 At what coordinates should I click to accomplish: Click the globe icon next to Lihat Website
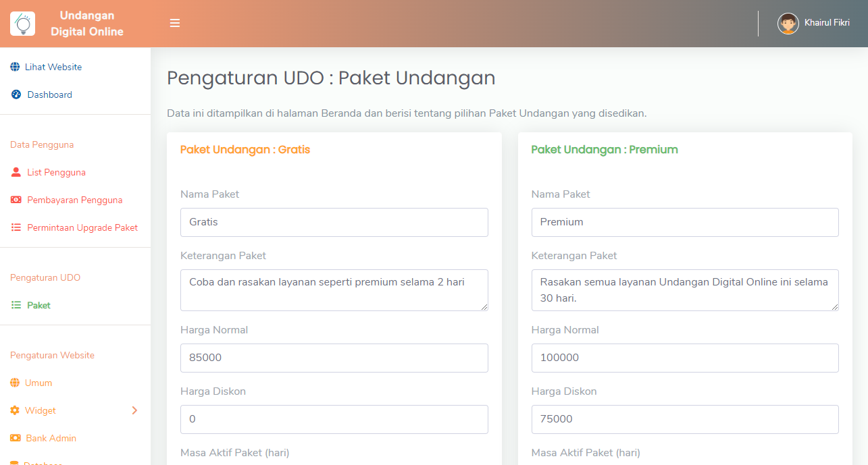(15, 67)
